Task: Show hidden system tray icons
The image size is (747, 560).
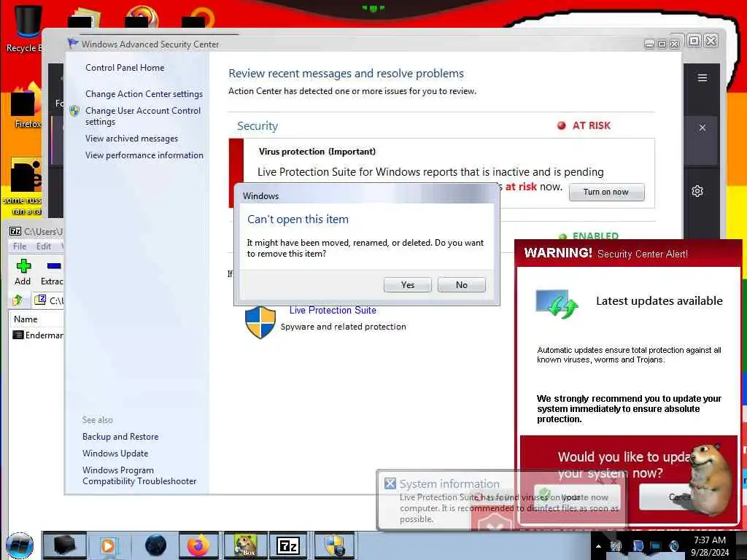Action: point(598,546)
